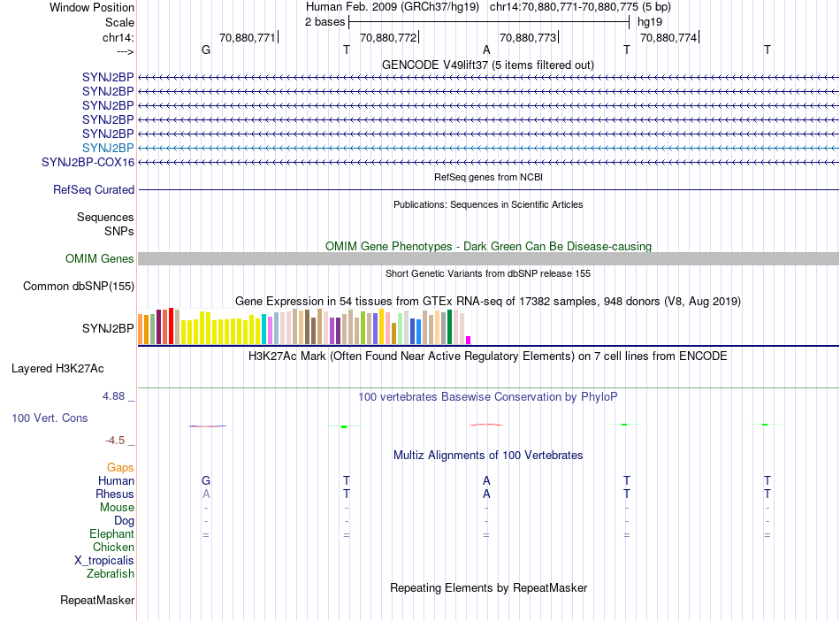
Task: Click the Zebrafish alignment row label
Action: point(111,573)
